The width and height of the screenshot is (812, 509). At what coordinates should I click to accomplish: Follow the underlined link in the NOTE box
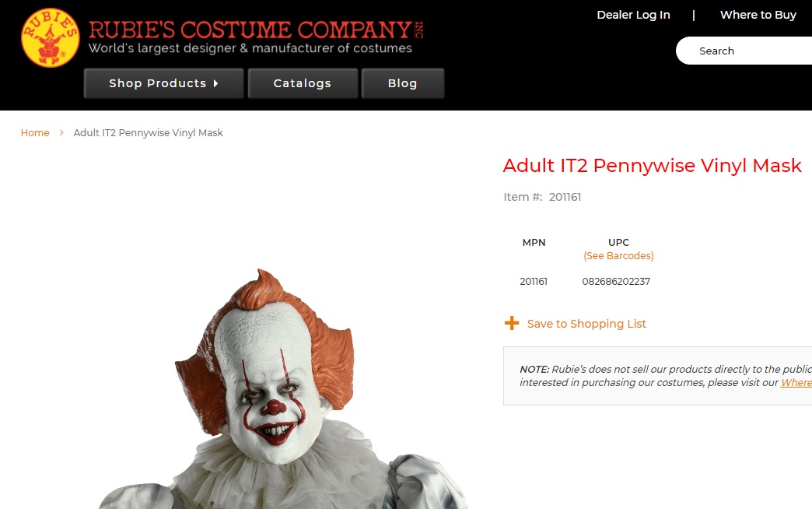tap(796, 382)
